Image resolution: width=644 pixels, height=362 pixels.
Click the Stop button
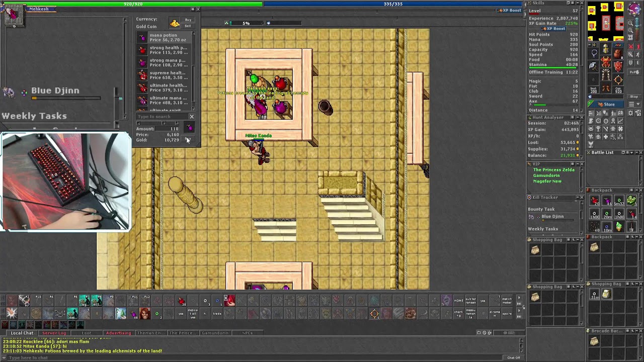pos(634,96)
